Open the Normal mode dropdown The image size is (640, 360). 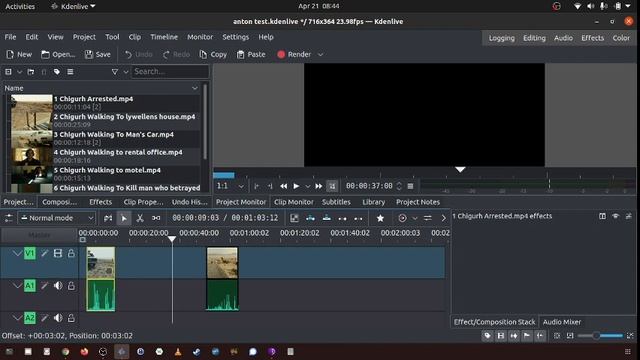[57, 218]
